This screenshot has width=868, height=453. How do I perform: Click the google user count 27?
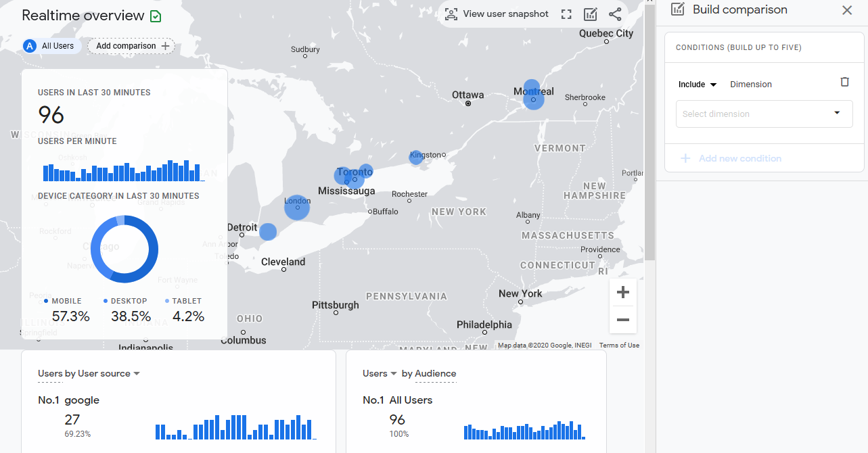click(72, 420)
